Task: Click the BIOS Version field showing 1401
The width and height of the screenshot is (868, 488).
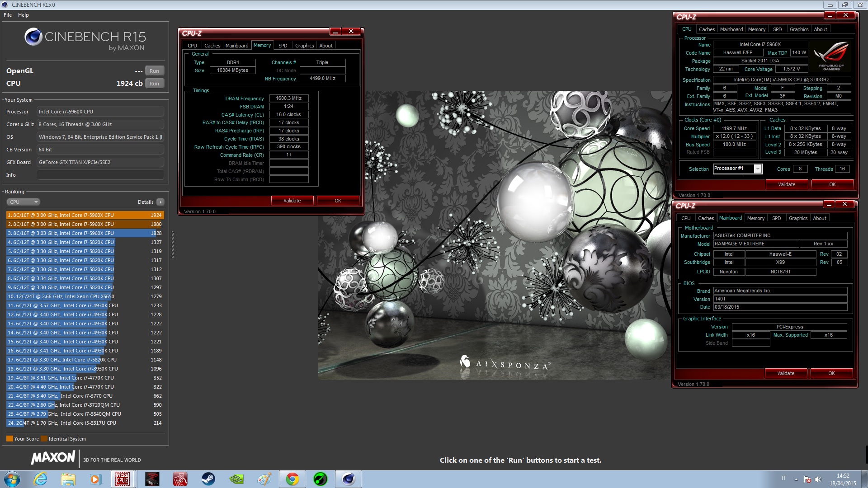Action: pos(780,299)
